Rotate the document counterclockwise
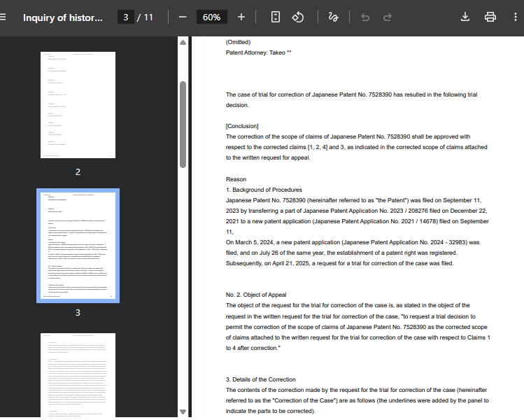The height and width of the screenshot is (420, 524). 298,17
